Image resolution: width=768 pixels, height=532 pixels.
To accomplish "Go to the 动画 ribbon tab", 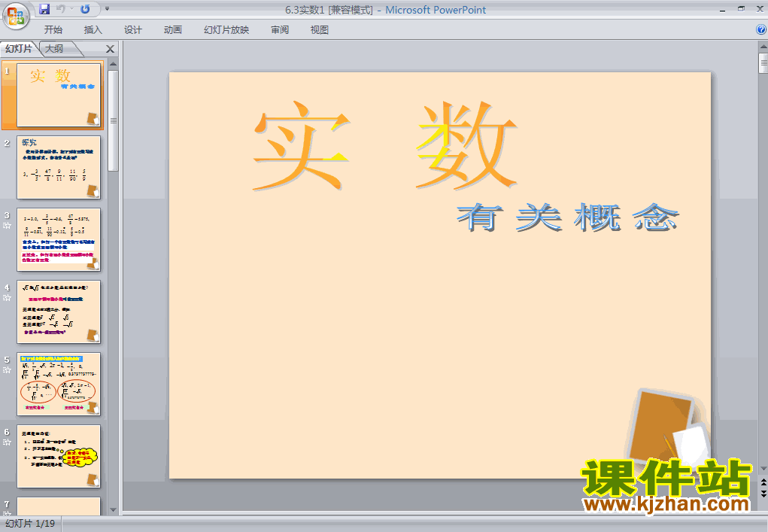I will pos(172,30).
